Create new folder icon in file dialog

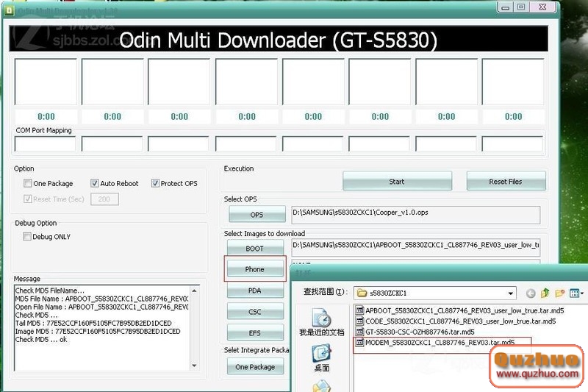[x=559, y=293]
